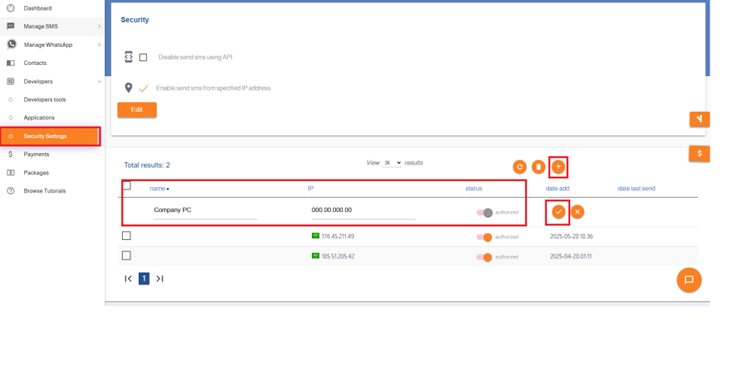Open the live chat bubble button
Screen dimensions: 739x366
pyautogui.click(x=689, y=280)
